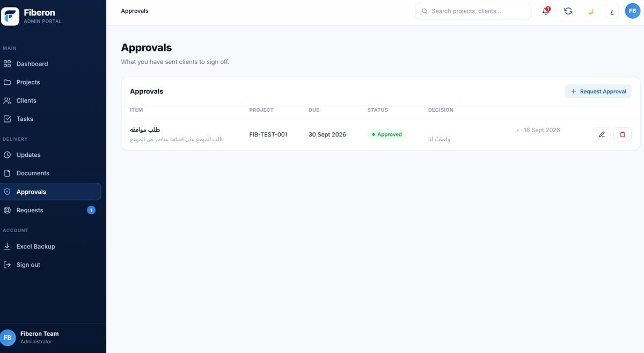This screenshot has height=353, width=644.
Task: Edit the طلب موافقه approval with pencil icon
Action: [602, 134]
